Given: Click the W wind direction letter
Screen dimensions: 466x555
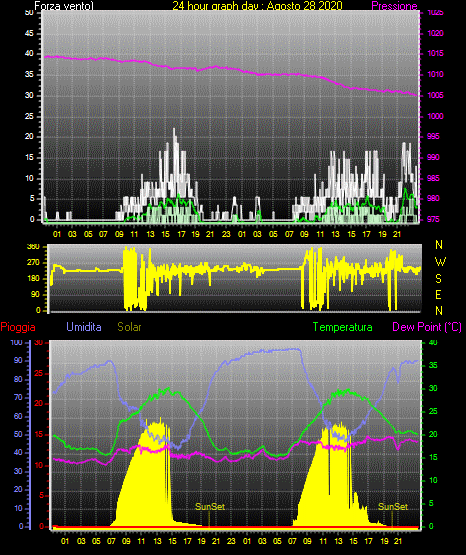Looking at the screenshot, I should (x=440, y=262).
